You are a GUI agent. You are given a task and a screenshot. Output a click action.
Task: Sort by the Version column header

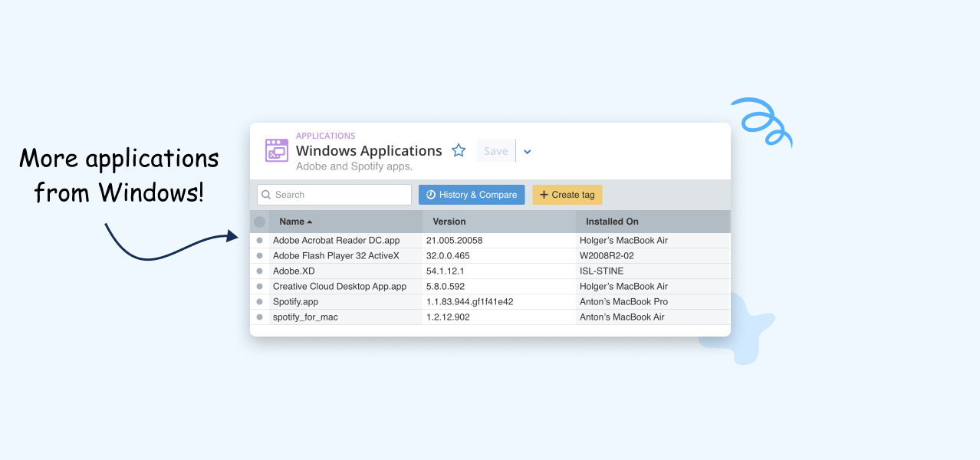(499, 222)
